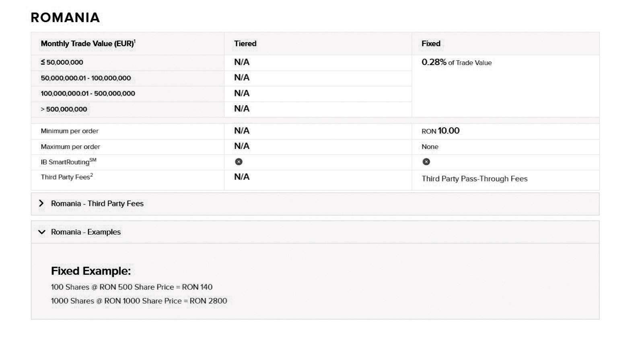Click the Tiered IB SmartRouting X icon

click(x=239, y=161)
